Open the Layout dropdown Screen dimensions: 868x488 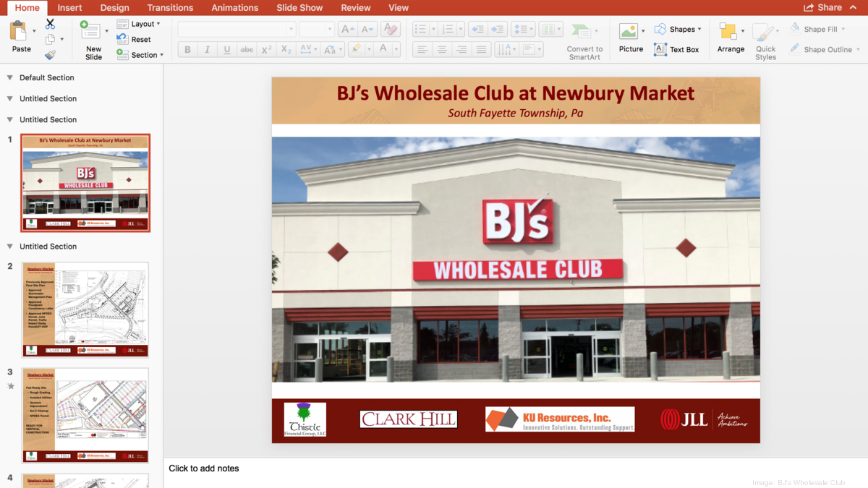pyautogui.click(x=139, y=24)
